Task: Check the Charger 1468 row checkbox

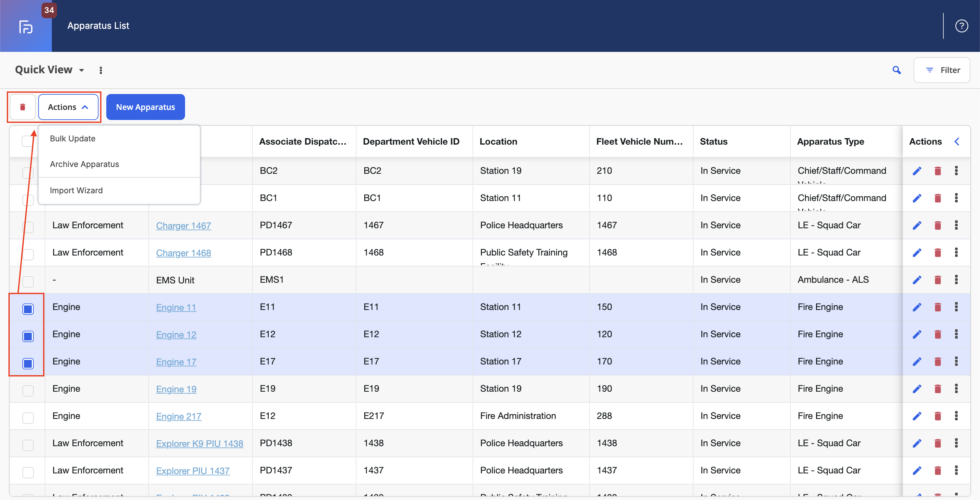Action: [28, 255]
